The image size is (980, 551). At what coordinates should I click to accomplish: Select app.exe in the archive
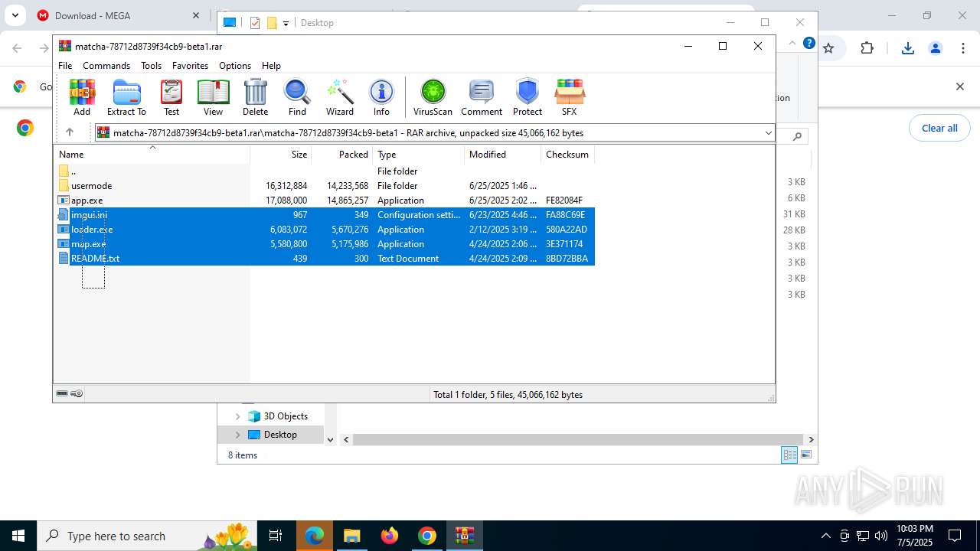pos(325,201)
